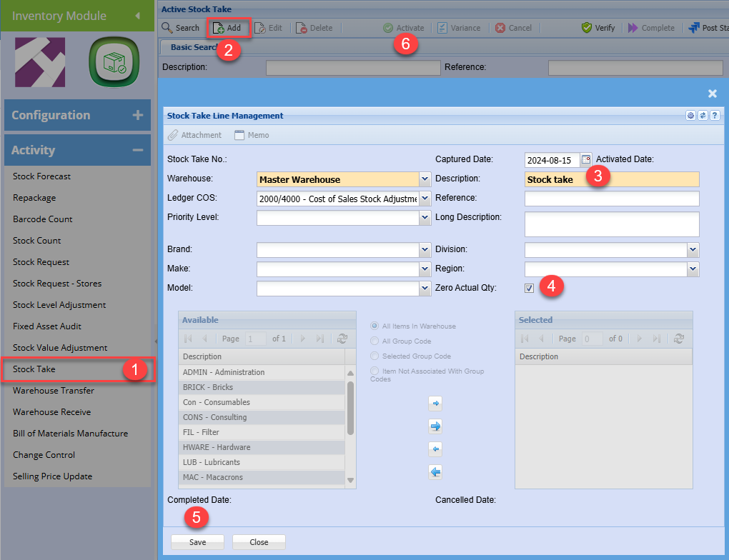Expand the Priority Level dropdown
Viewport: 729px width, 560px height.
point(425,218)
